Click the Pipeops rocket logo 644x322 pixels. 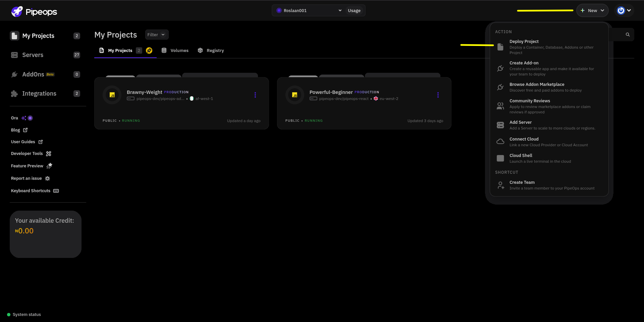click(17, 11)
